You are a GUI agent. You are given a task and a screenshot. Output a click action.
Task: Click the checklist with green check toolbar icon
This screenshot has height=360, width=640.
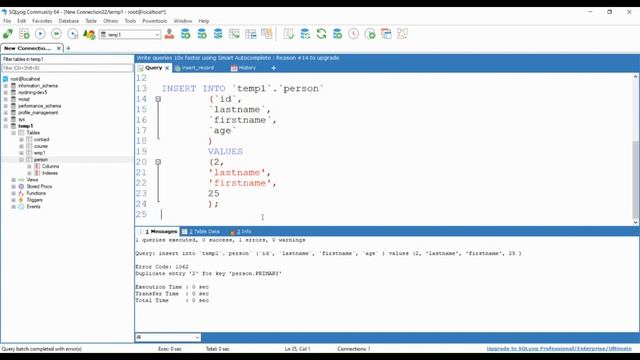[x=289, y=34]
